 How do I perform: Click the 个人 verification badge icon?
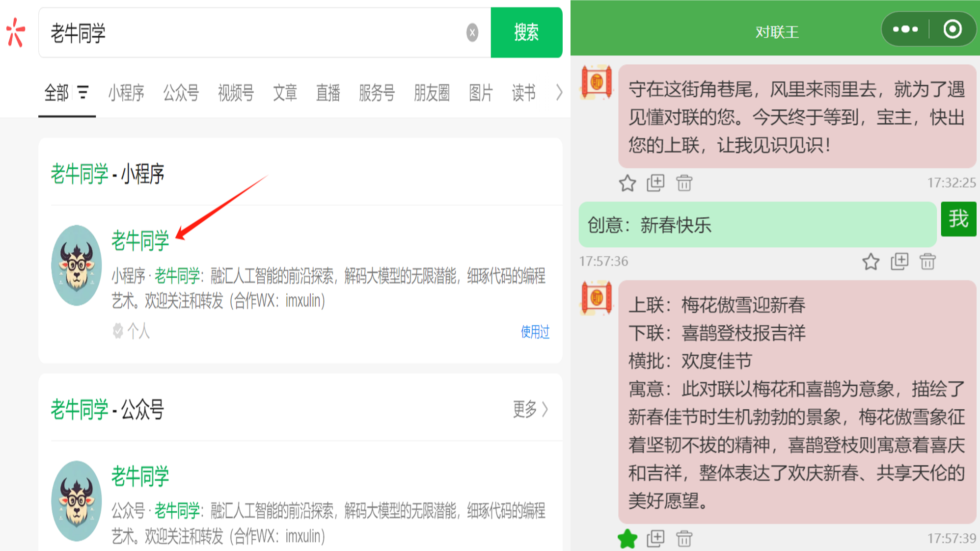[118, 331]
